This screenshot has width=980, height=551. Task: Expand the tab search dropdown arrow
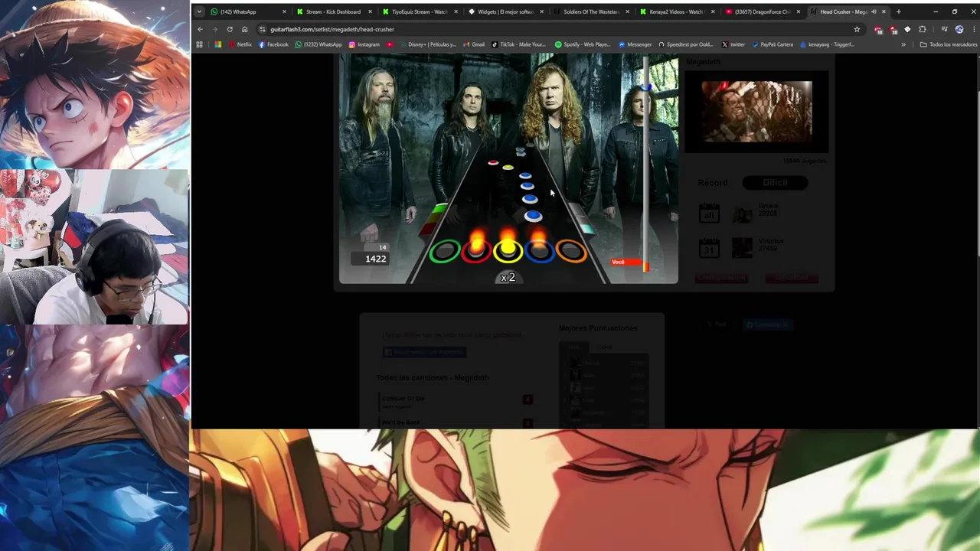(x=199, y=11)
